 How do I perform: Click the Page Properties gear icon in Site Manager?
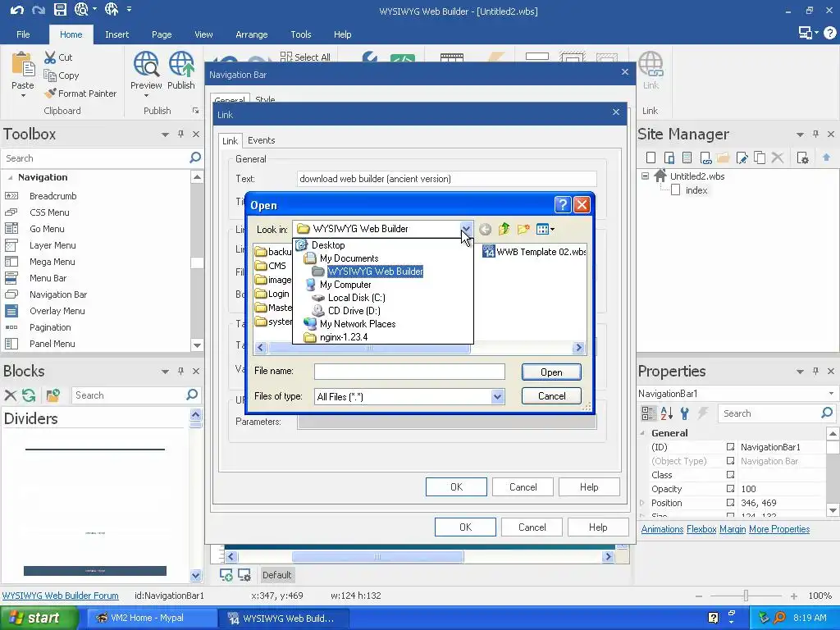coord(802,157)
